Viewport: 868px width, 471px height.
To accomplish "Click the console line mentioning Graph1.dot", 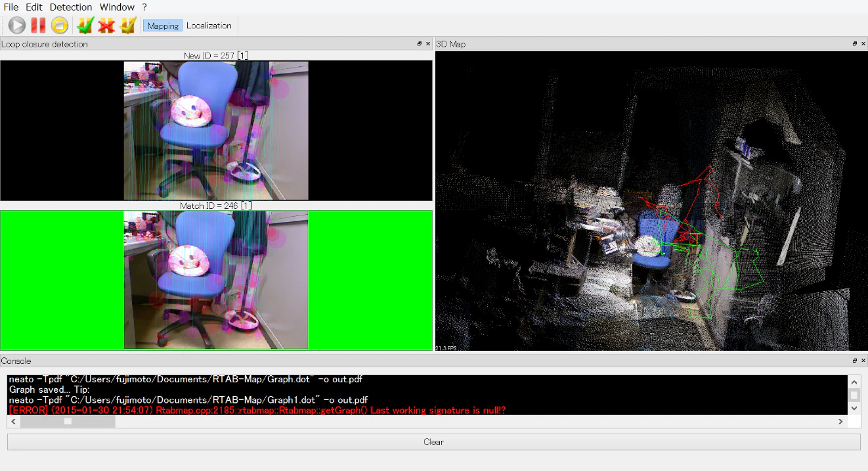I will pyautogui.click(x=188, y=400).
